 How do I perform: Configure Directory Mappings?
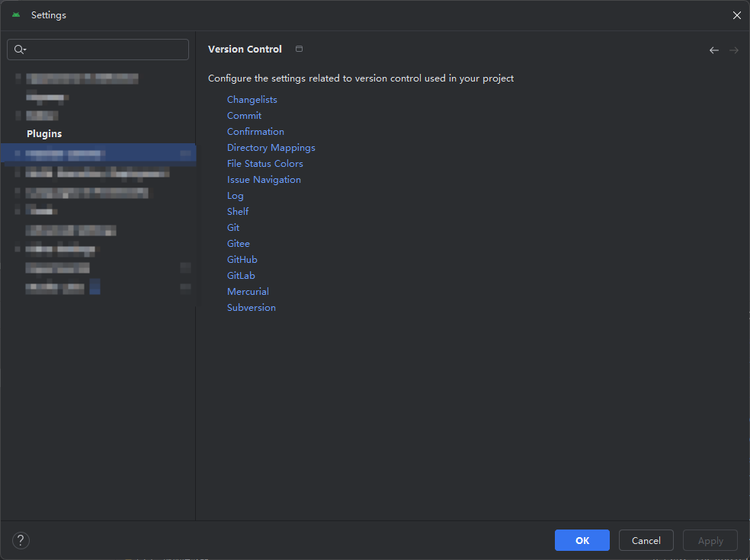[271, 147]
